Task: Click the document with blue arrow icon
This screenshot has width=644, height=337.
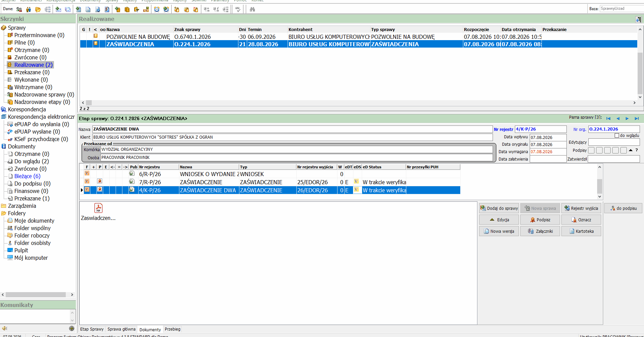Action: click(x=97, y=9)
